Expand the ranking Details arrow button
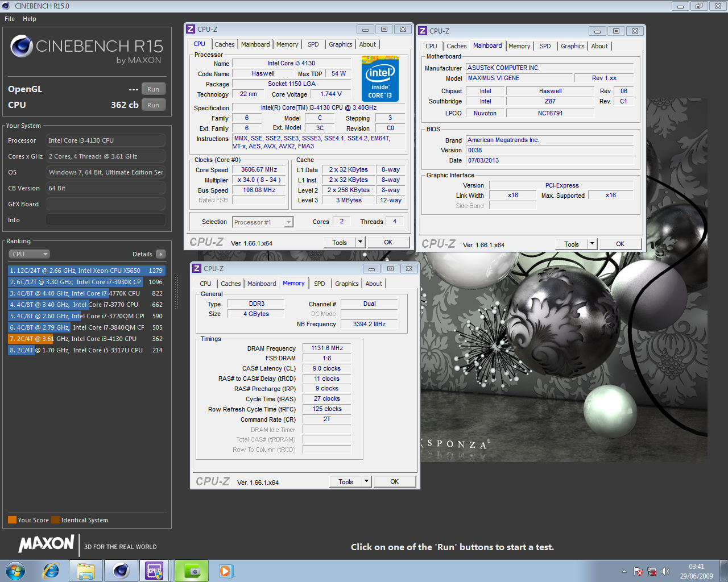 click(161, 254)
